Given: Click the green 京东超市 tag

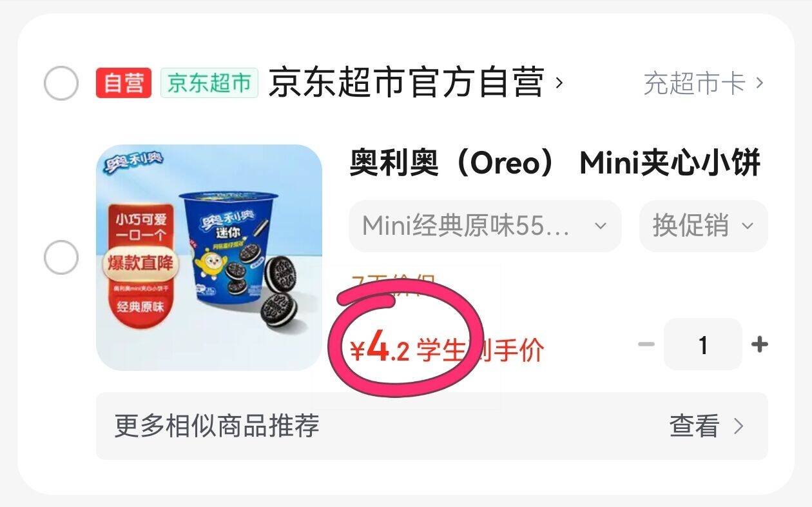Looking at the screenshot, I should (x=209, y=83).
